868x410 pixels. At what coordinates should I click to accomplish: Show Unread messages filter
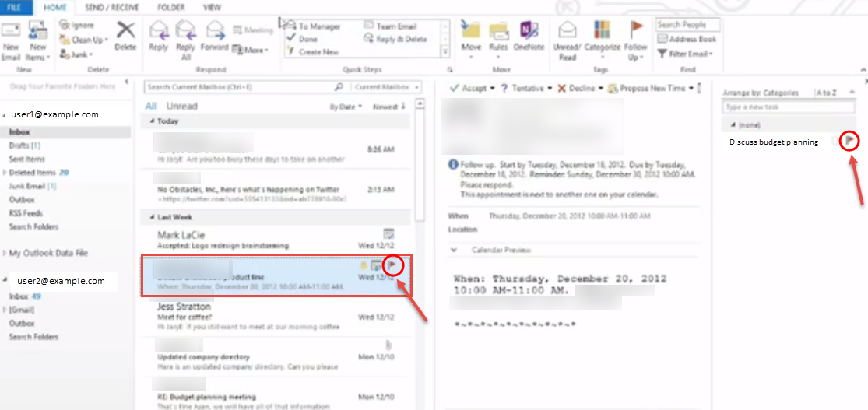click(x=182, y=107)
